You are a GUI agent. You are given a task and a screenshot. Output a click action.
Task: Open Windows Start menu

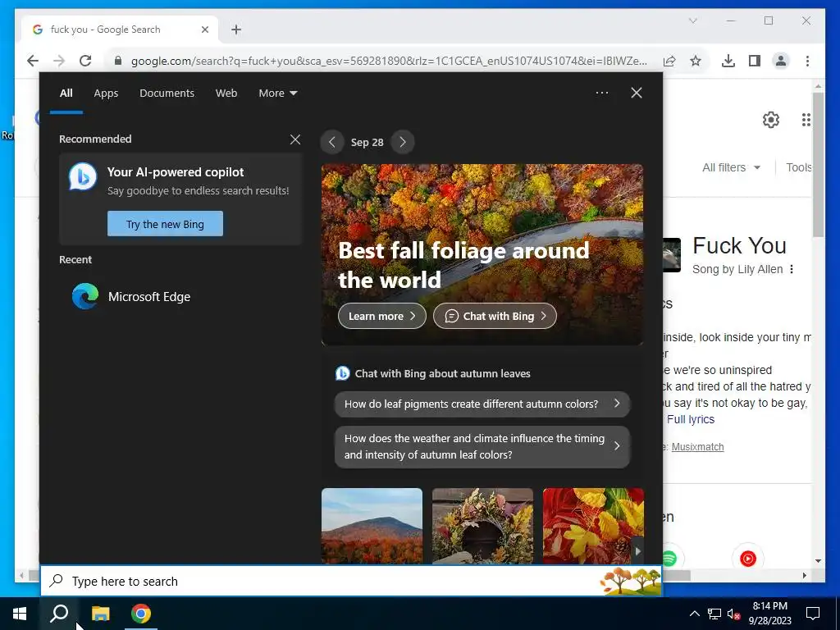[20, 614]
